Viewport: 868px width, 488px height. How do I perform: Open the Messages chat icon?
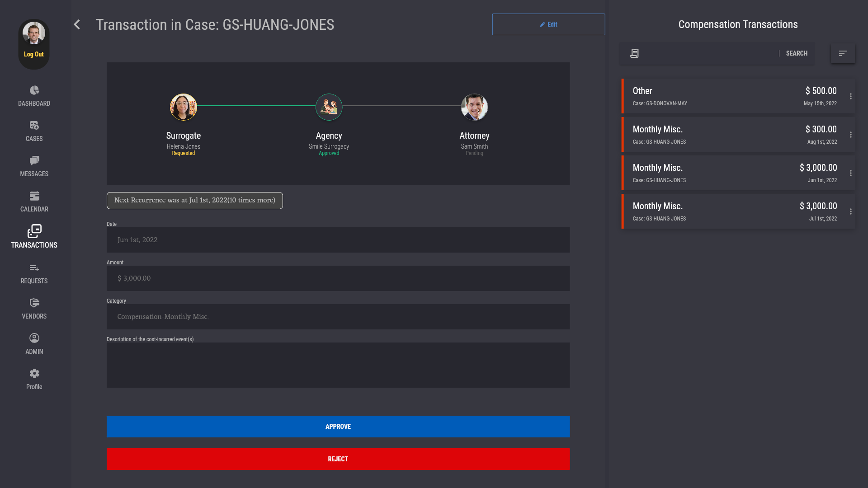[x=34, y=161]
